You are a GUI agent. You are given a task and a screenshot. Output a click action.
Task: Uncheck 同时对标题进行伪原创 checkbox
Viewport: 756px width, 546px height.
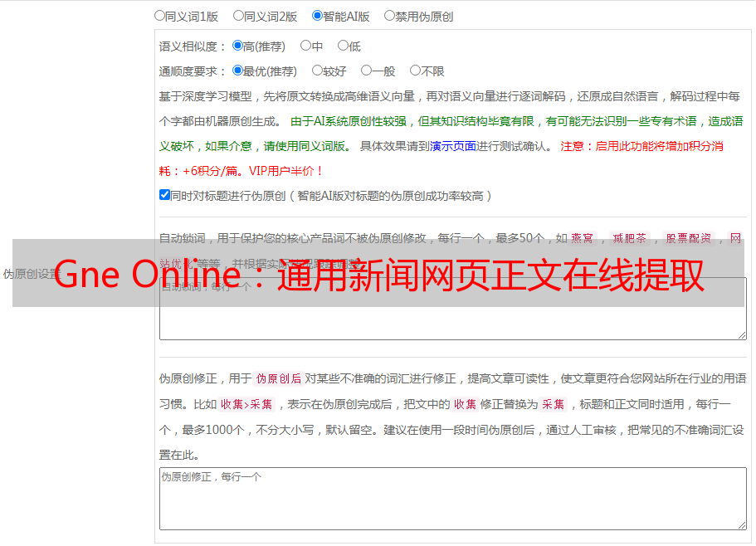tap(164, 196)
